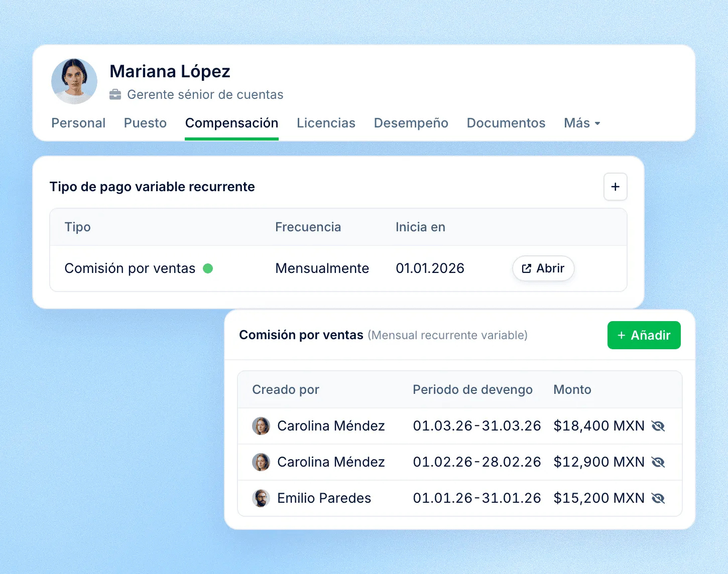
Task: Click the Tipo de pago variable recurrente title
Action: [x=152, y=187]
